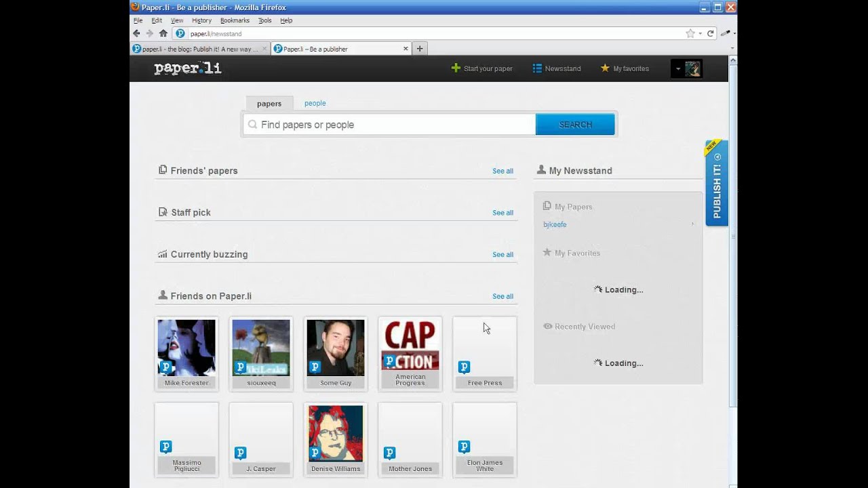Close the 'Be a publisher' tab
The image size is (868, 488).
pyautogui.click(x=406, y=49)
